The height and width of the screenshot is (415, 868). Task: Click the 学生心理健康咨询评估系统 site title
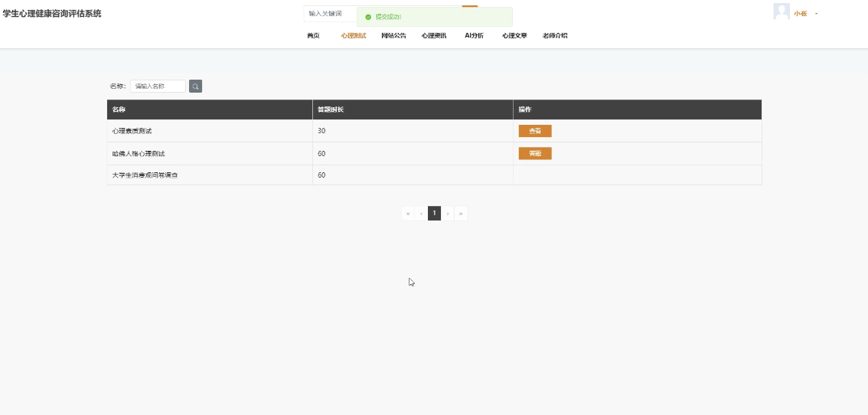click(52, 13)
